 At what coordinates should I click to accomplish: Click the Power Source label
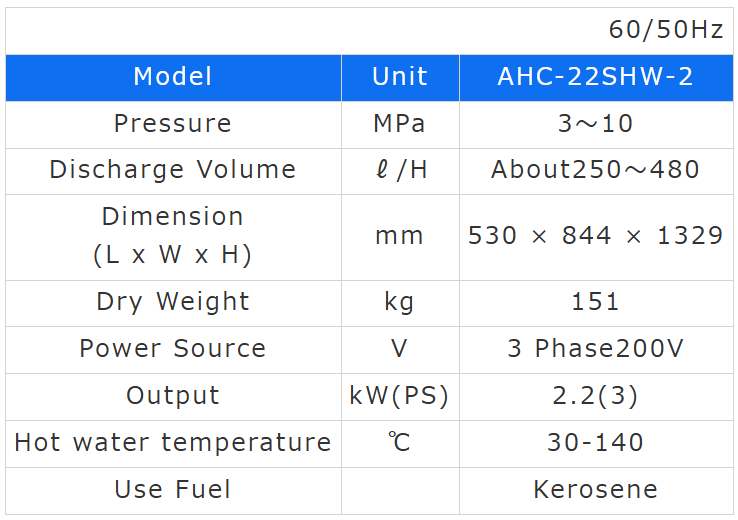click(x=173, y=349)
